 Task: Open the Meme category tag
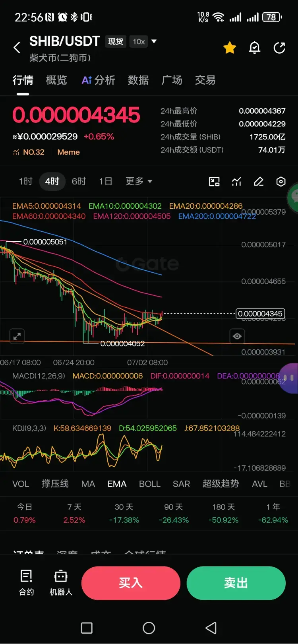68,152
